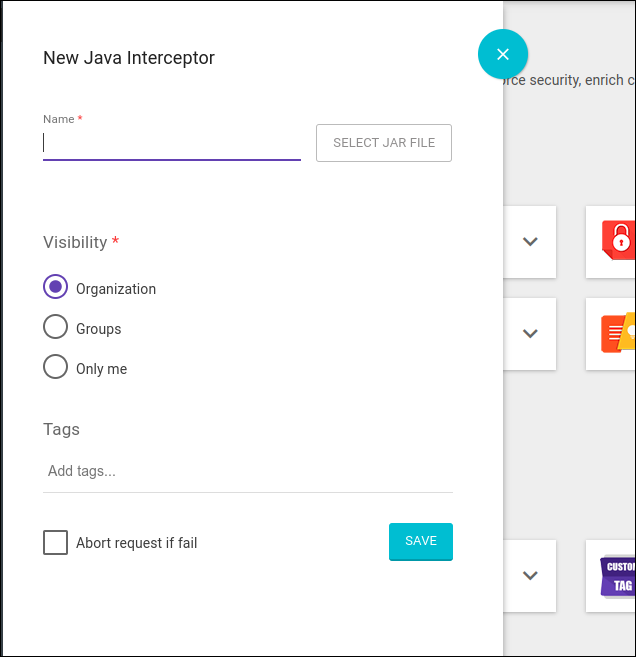This screenshot has width=636, height=657.
Task: Click the Tags section label
Action: [61, 429]
